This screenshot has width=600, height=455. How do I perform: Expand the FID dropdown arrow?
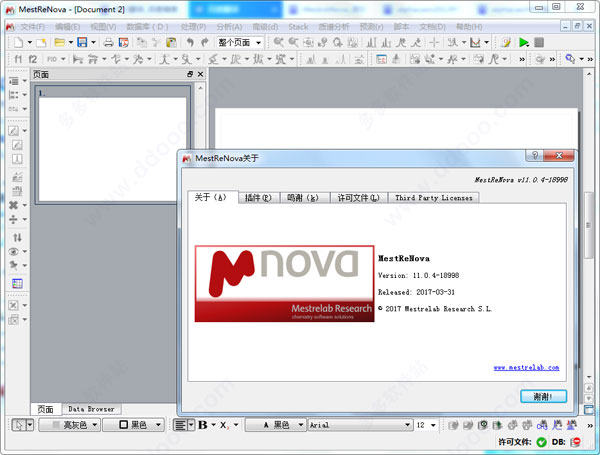click(63, 59)
